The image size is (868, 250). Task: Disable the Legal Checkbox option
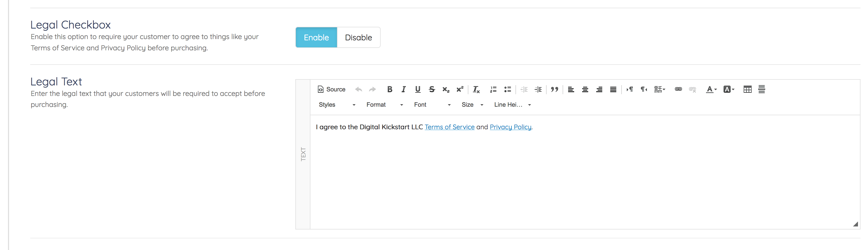click(359, 37)
